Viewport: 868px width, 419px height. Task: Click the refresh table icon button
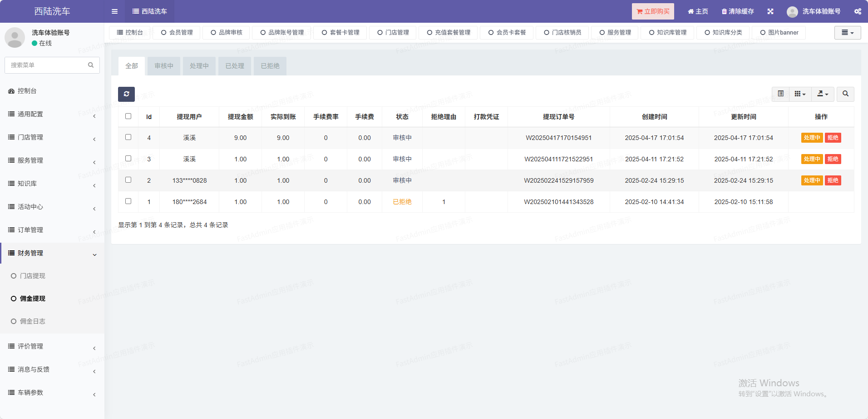coord(126,94)
